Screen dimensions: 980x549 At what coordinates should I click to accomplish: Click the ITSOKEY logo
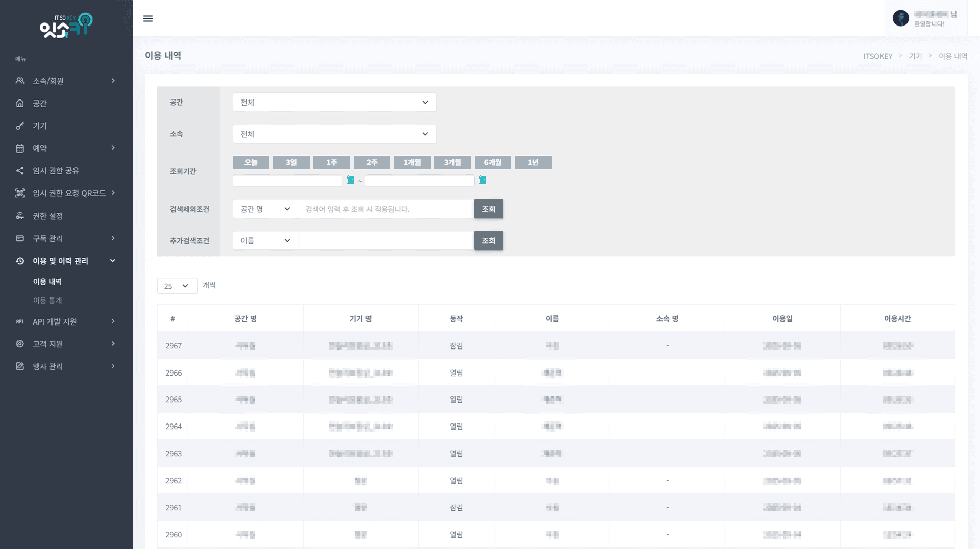point(66,26)
